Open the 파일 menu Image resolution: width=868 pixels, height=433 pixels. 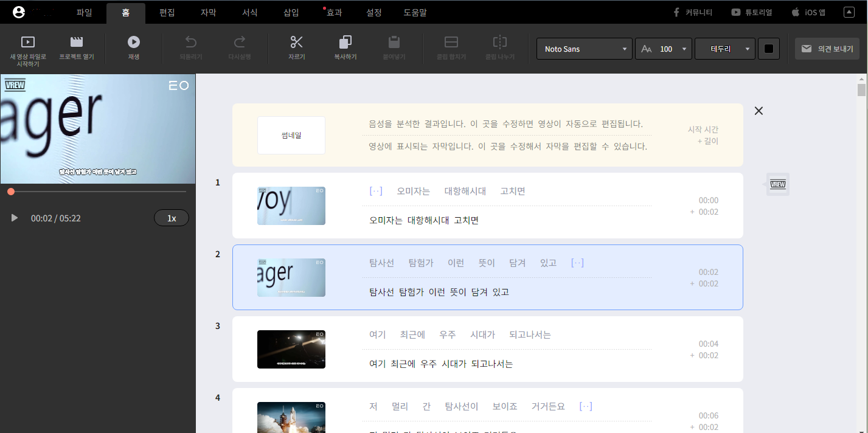coord(85,12)
